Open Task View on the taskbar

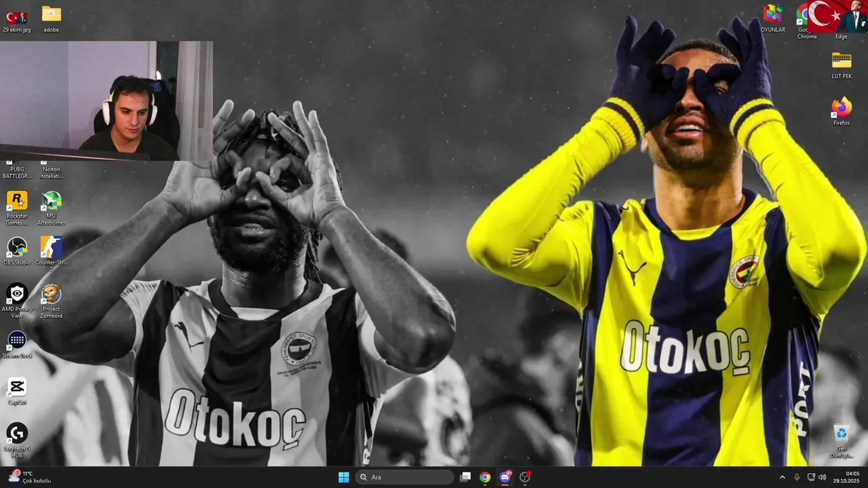click(465, 477)
